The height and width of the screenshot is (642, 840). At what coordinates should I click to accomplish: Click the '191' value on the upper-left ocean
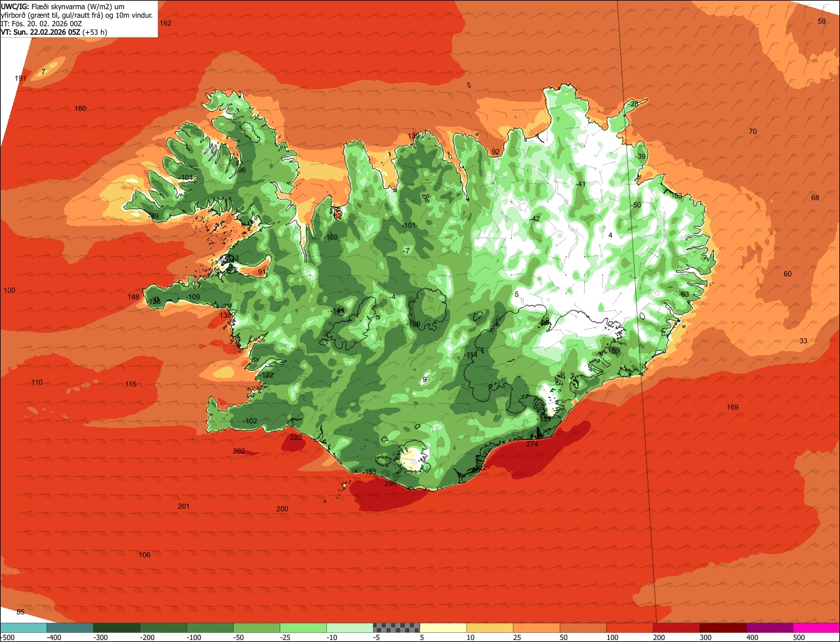(21, 78)
